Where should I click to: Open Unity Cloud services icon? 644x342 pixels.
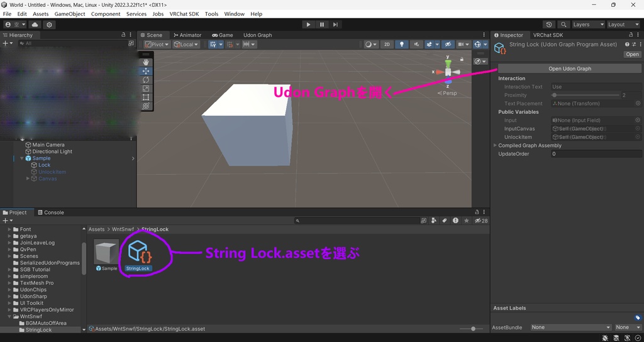[35, 25]
